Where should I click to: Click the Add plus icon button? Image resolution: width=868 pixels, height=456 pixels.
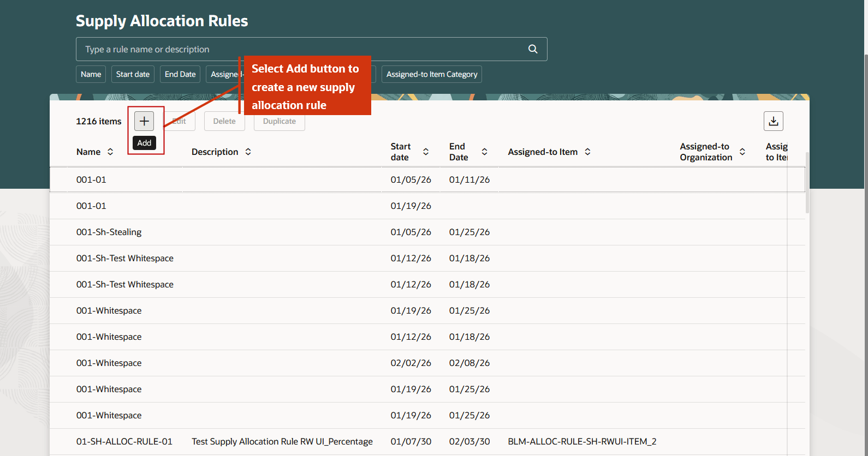coord(144,121)
